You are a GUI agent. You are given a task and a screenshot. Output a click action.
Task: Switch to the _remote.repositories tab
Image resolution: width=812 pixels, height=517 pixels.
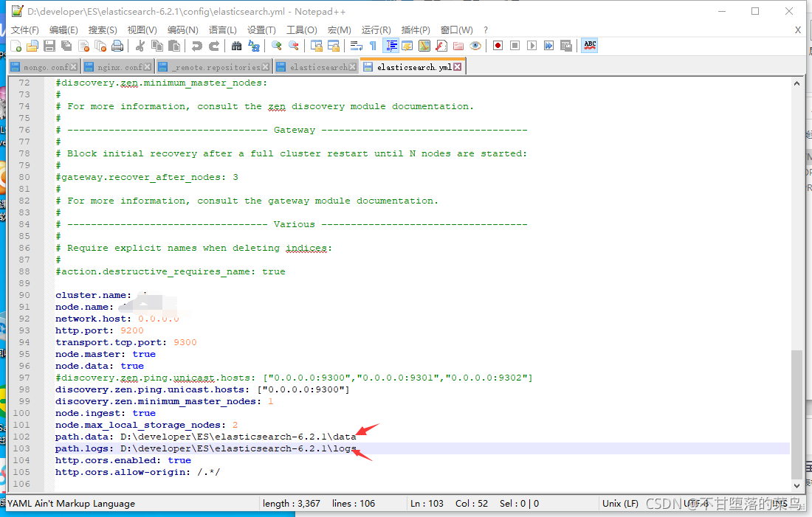[x=213, y=67]
